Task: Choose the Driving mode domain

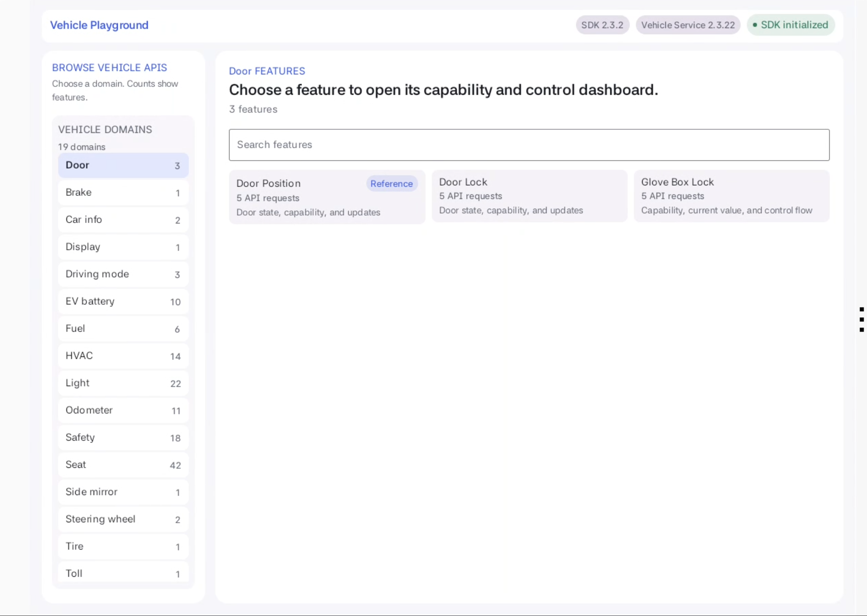Action: click(x=123, y=274)
